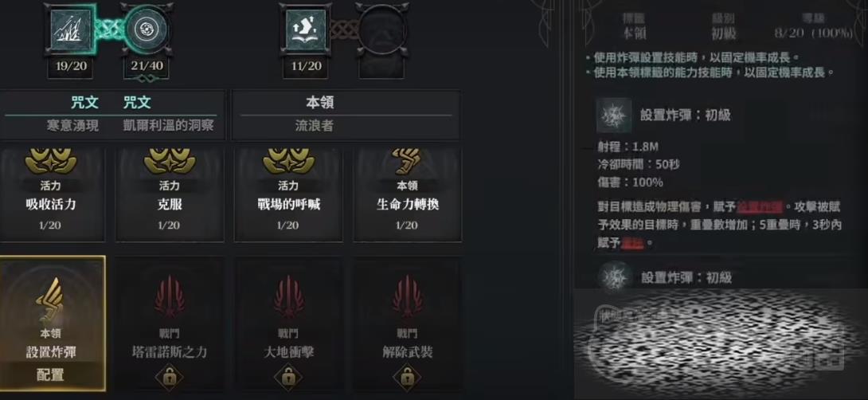Viewport: 868px width, 400px height.
Task: Select the 吸收活力 skill card
Action: click(x=52, y=194)
